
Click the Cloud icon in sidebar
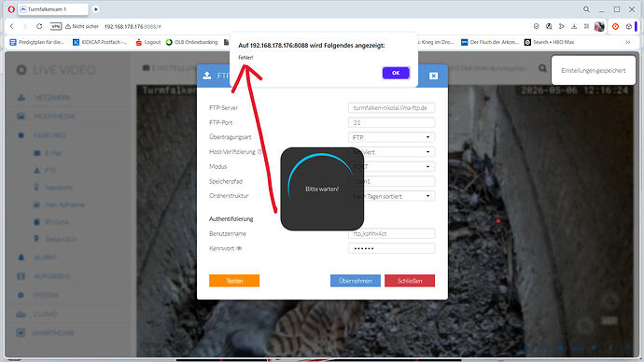pyautogui.click(x=21, y=314)
